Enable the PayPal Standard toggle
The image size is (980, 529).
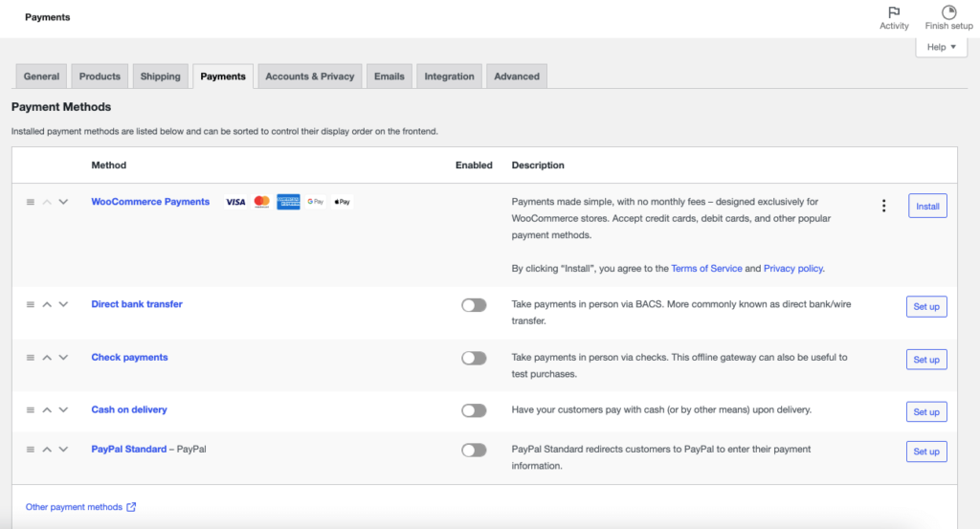(x=474, y=450)
